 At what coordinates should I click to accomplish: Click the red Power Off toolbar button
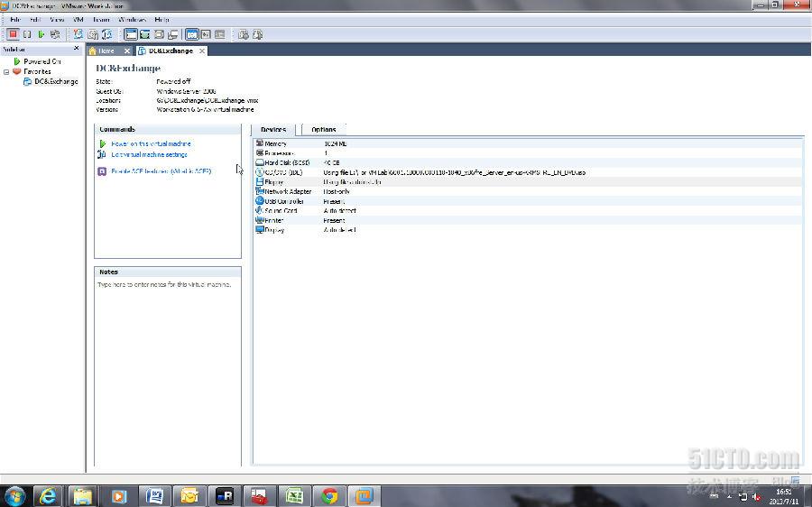pyautogui.click(x=13, y=34)
